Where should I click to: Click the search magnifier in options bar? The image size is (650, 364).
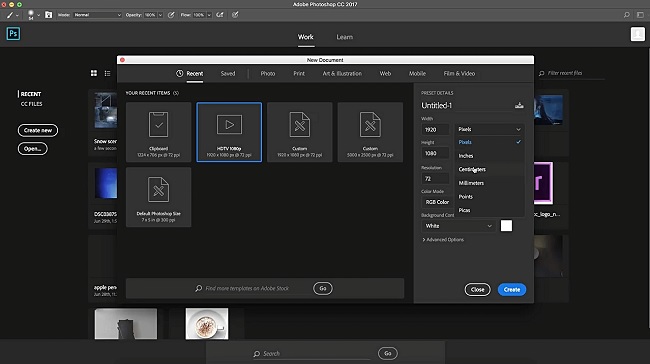coord(626,15)
